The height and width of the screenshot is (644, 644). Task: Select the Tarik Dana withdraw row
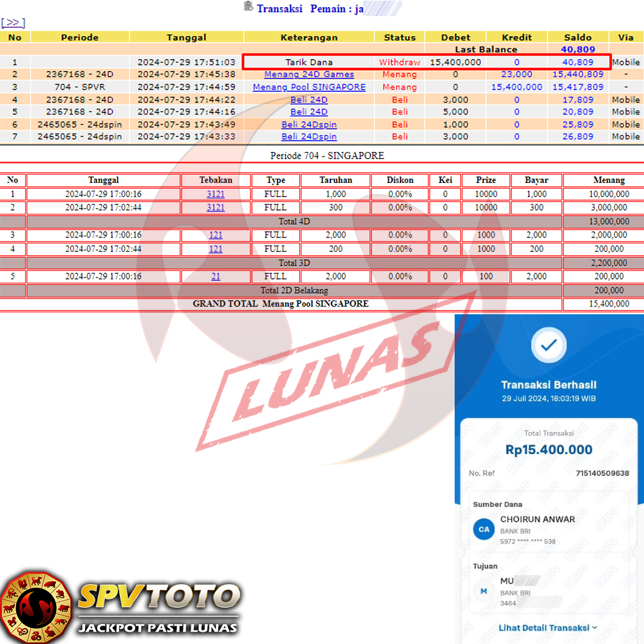(309, 62)
